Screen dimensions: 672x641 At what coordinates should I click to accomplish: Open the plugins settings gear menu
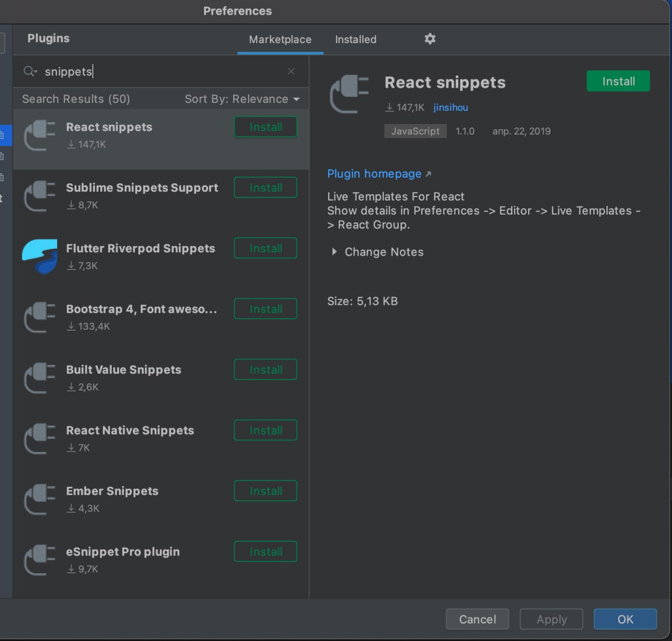click(x=429, y=39)
